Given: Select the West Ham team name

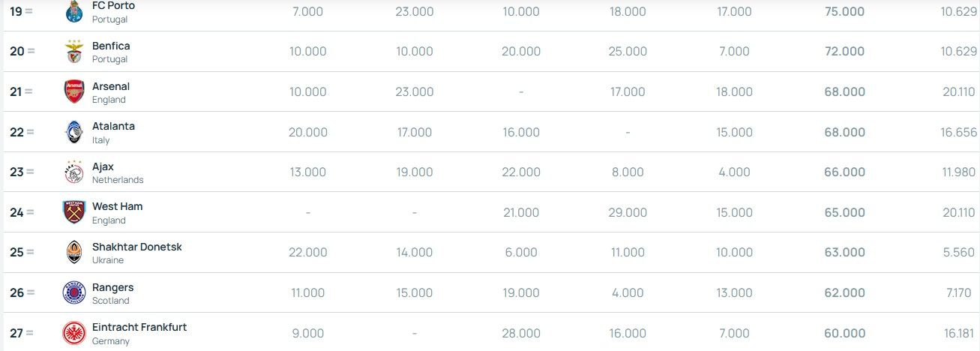Looking at the screenshot, I should pyautogui.click(x=117, y=206).
